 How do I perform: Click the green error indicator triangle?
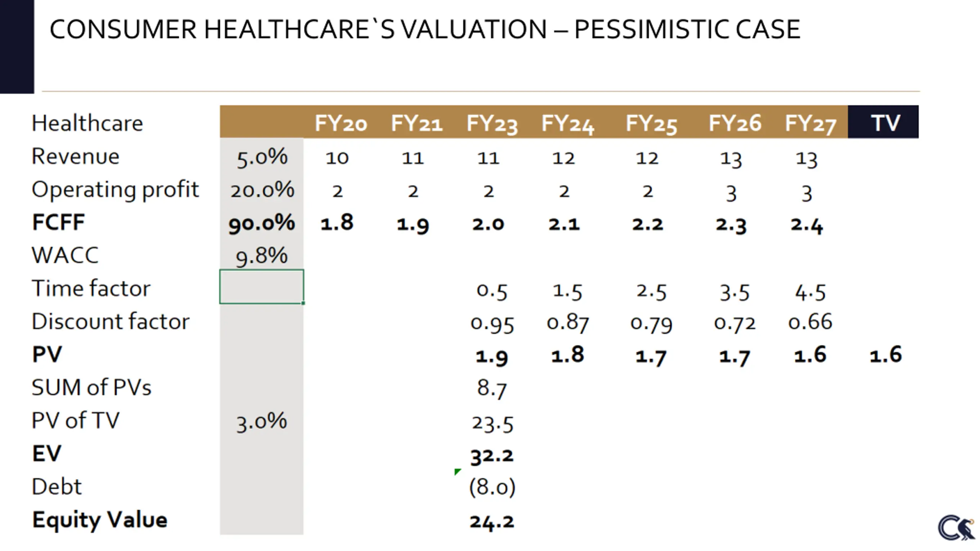tap(457, 471)
